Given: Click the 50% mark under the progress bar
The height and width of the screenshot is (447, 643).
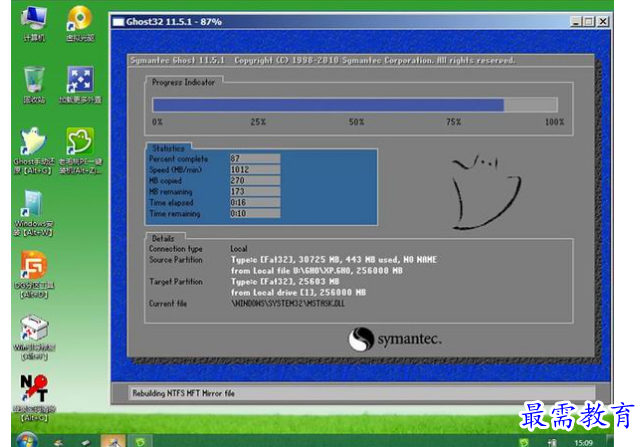Looking at the screenshot, I should click(356, 122).
